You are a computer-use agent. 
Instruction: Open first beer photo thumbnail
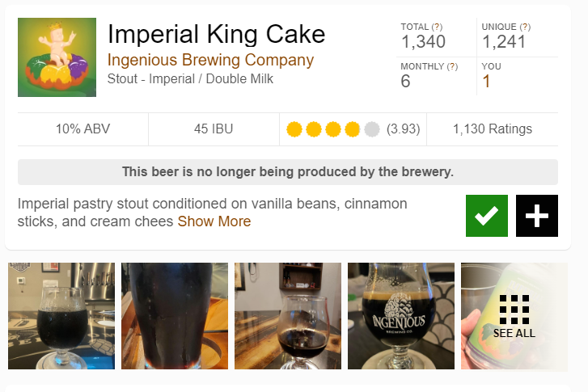pyautogui.click(x=61, y=316)
